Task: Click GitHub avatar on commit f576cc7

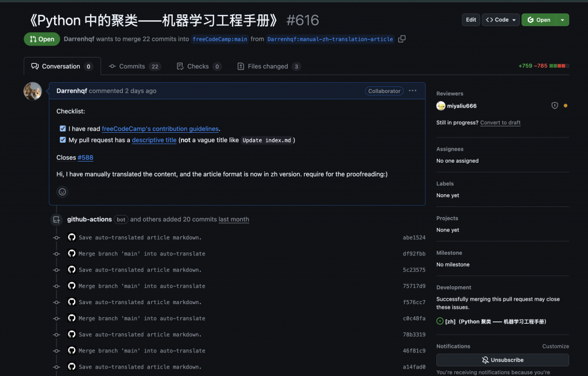Action: (x=72, y=302)
